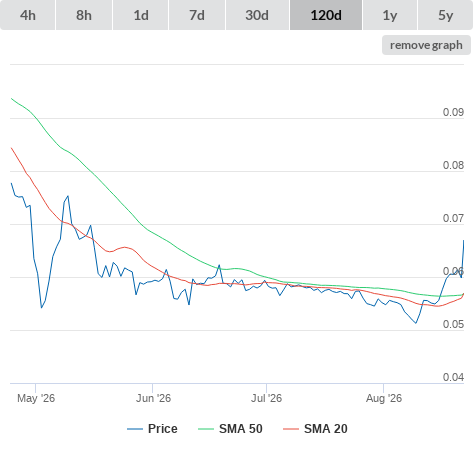The width and height of the screenshot is (474, 455).
Task: Choose the 1d time range tab
Action: 141,15
